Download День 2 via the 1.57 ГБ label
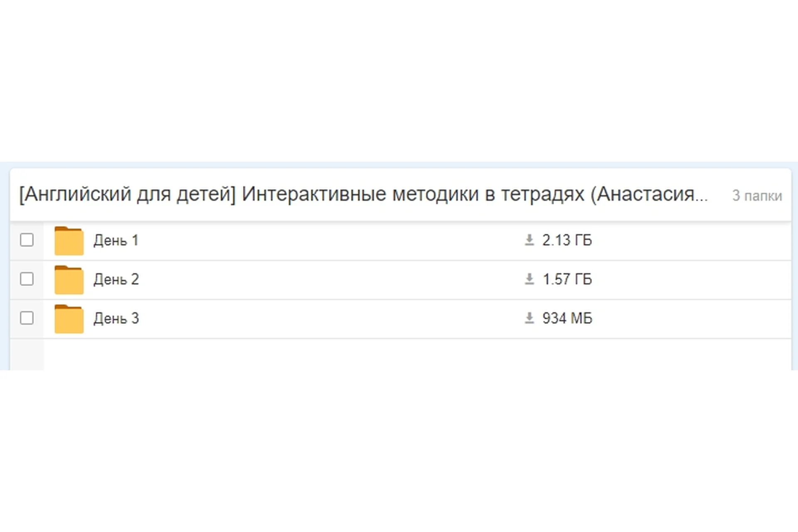 [x=567, y=279]
